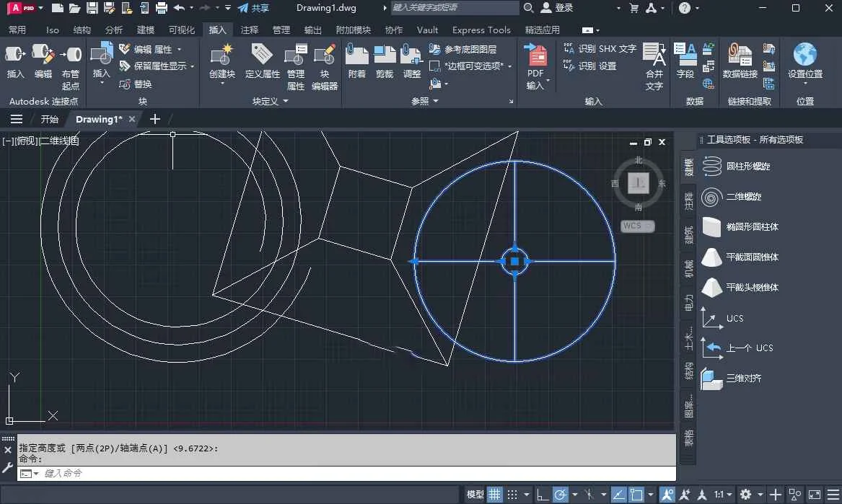This screenshot has width=842, height=504.
Task: Click the Plot printer icon
Action: 161,8
